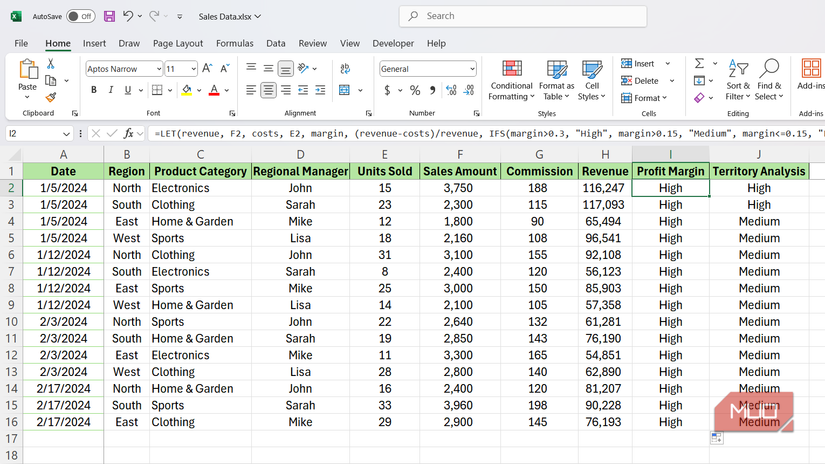Expand the Name Box dropdown arrow
The width and height of the screenshot is (825, 464).
(x=67, y=133)
